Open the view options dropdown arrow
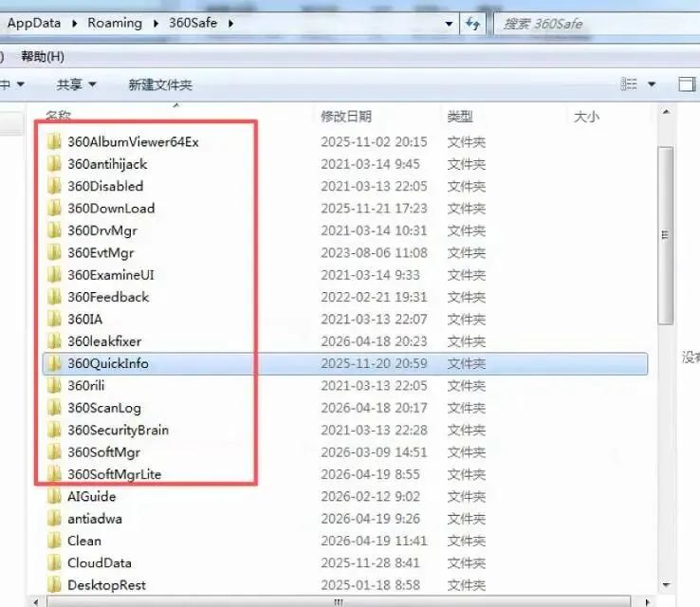700x607 pixels. click(x=652, y=83)
